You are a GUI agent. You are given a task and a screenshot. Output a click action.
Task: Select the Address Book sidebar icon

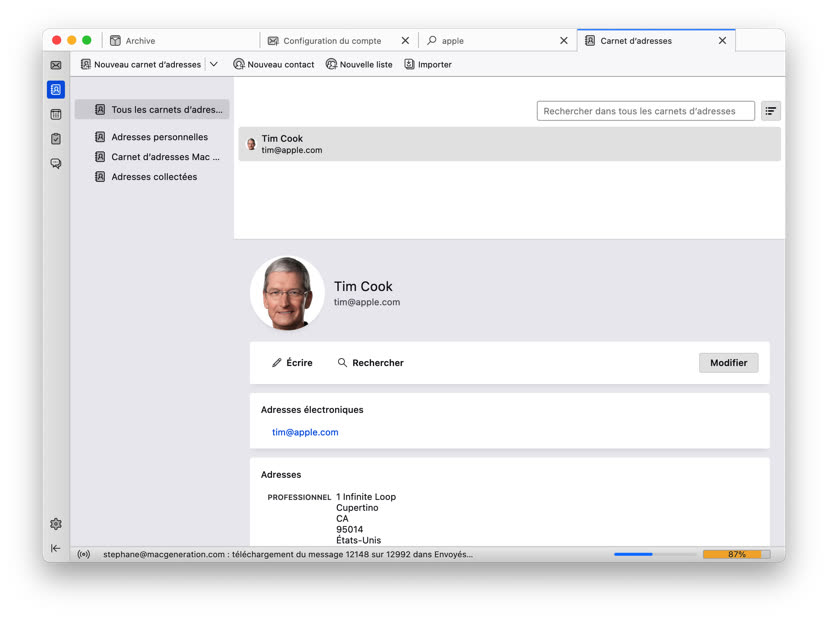tap(55, 89)
